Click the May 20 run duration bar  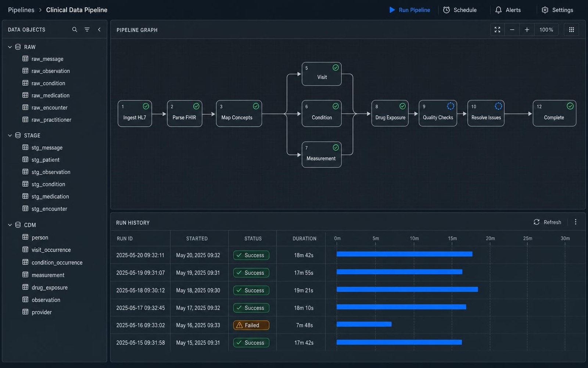pyautogui.click(x=404, y=254)
